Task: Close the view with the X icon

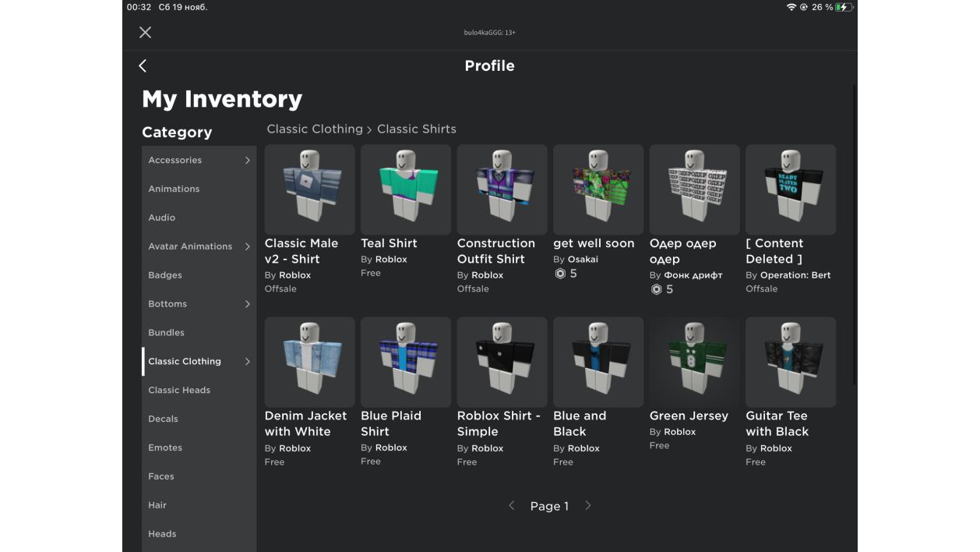Action: [145, 32]
